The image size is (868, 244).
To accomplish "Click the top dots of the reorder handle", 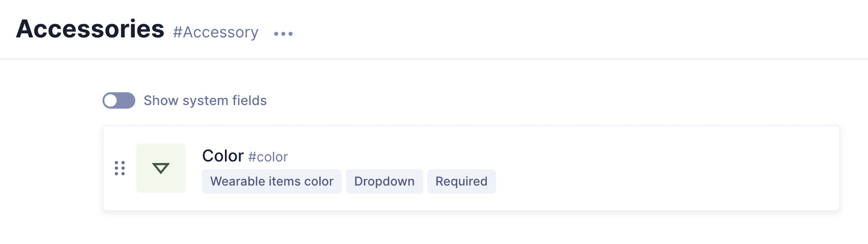I will point(120,162).
